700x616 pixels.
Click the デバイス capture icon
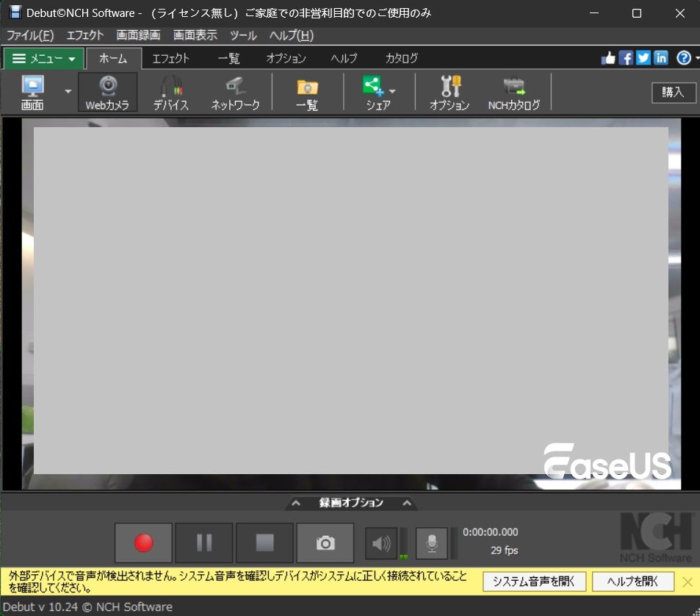tap(171, 93)
